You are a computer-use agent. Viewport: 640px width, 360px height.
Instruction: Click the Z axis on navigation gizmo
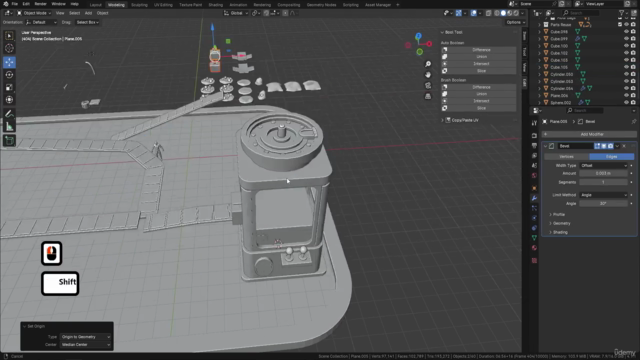(418, 36)
